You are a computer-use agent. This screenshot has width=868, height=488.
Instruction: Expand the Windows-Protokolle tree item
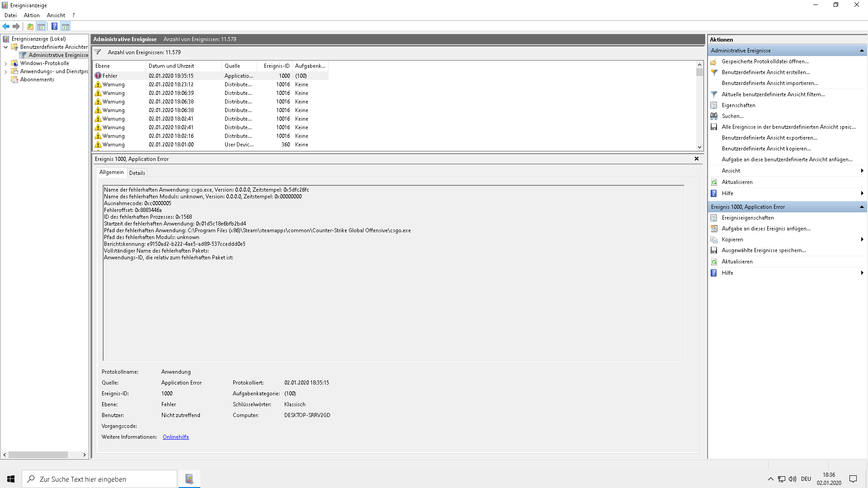(x=5, y=63)
